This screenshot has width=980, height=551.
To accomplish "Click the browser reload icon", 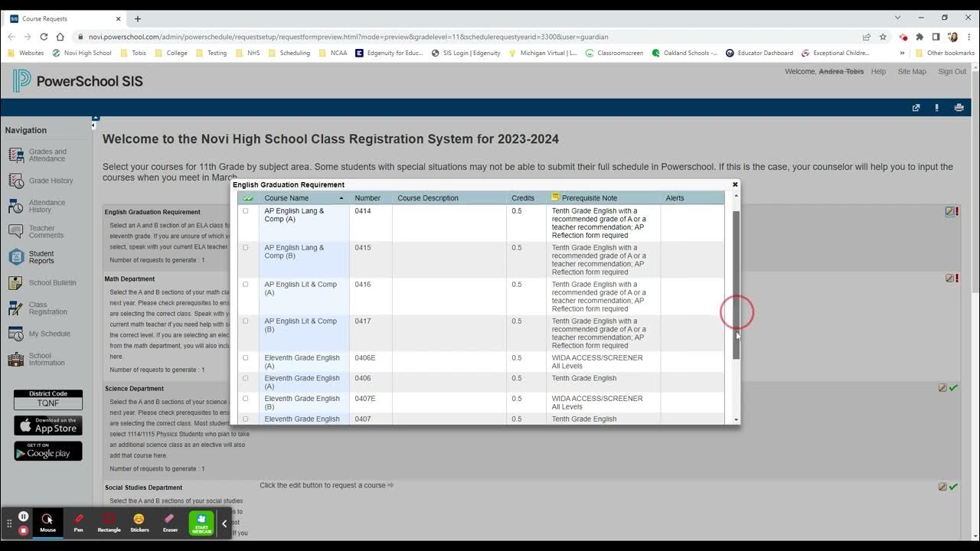I will 44,37.
